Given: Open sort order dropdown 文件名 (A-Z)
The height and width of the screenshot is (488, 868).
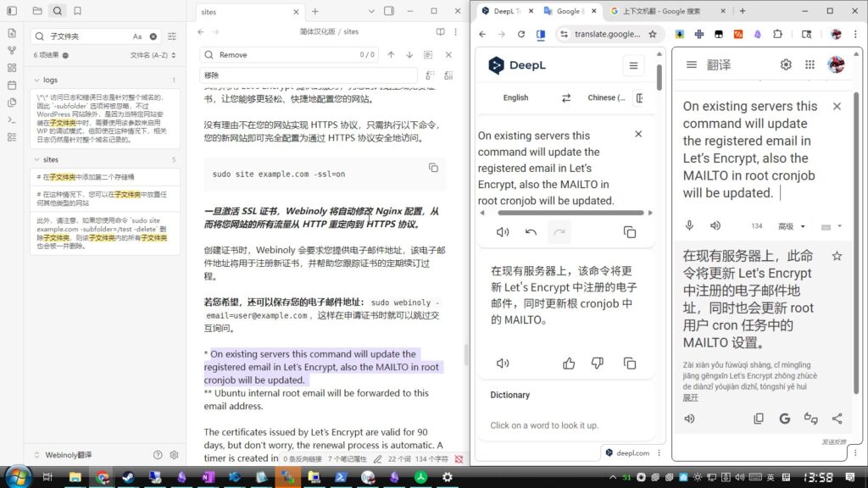Looking at the screenshot, I should [x=153, y=55].
